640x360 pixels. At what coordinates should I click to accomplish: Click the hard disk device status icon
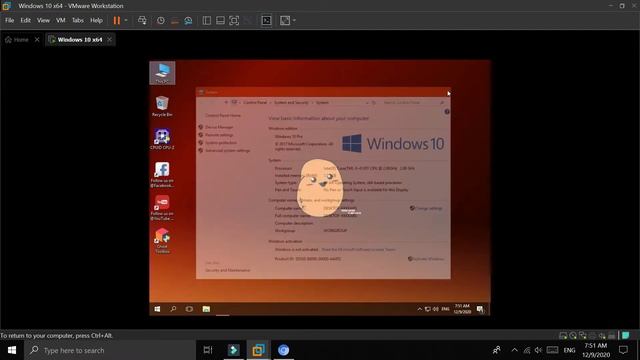[x=563, y=336]
